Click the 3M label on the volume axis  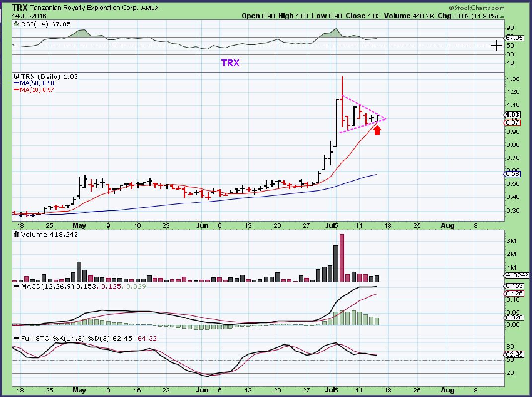[511, 241]
